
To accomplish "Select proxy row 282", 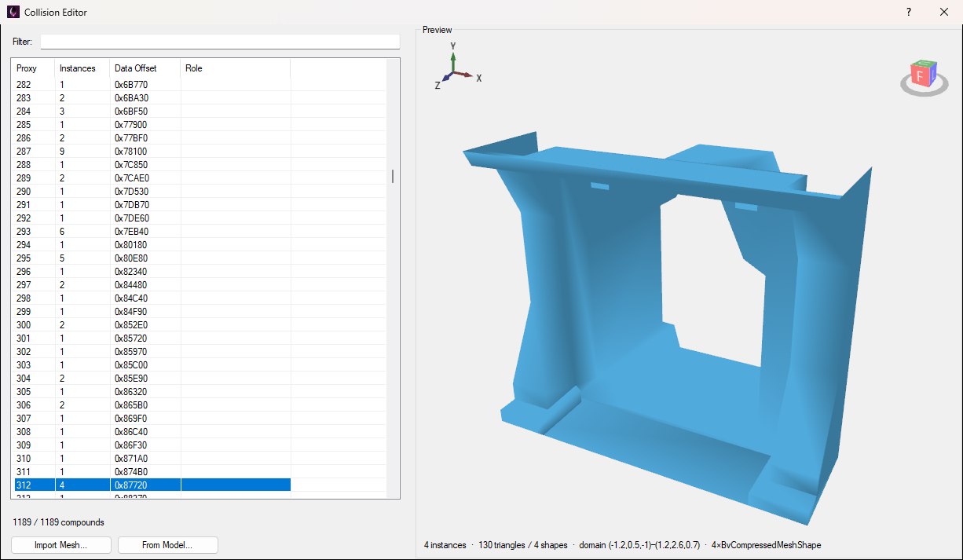I will point(152,84).
